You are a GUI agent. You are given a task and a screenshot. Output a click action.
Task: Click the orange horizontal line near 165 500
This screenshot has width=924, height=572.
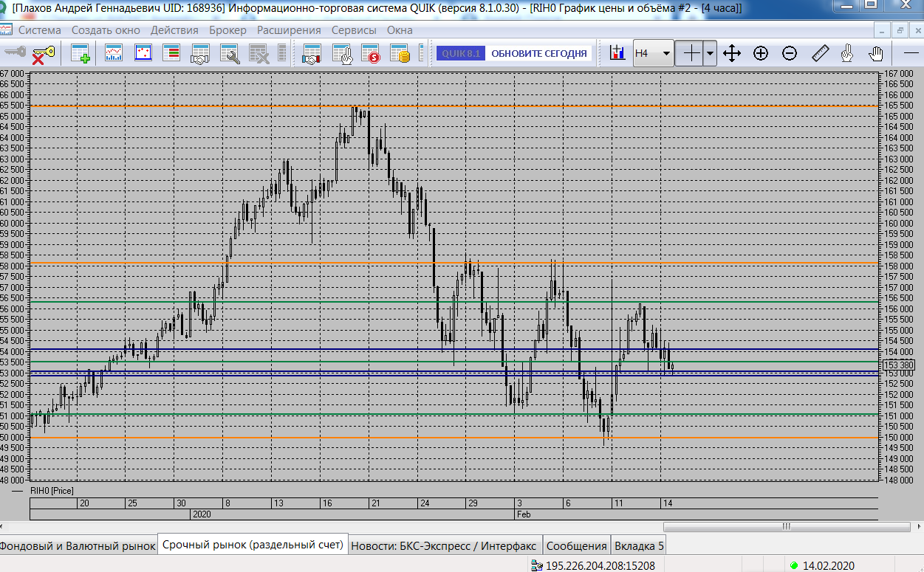tap(454, 106)
